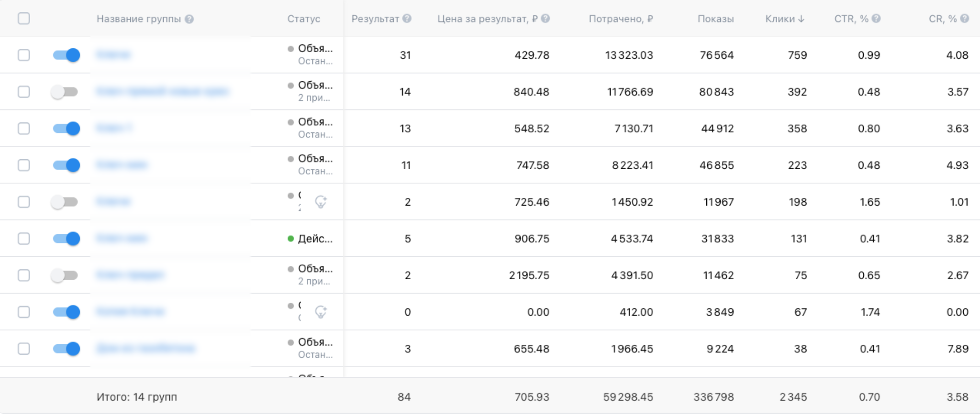Click help icon beside Результат header

pos(407,19)
